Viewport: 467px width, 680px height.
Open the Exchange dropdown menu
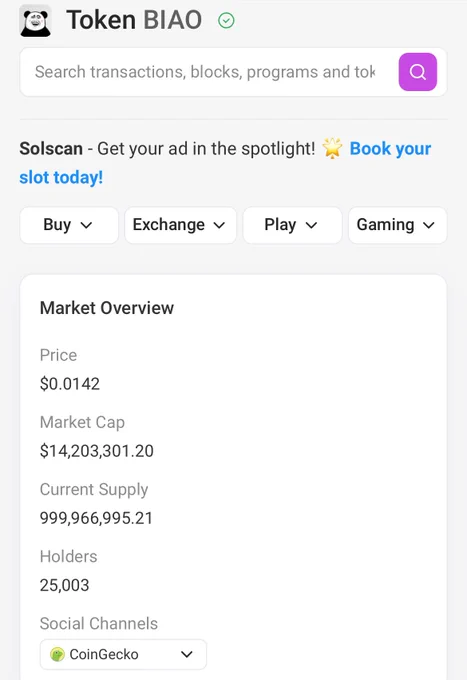[x=180, y=225]
